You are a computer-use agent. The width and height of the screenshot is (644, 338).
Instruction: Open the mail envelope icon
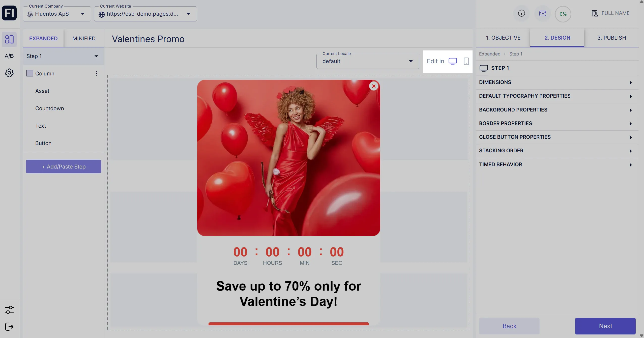[543, 13]
